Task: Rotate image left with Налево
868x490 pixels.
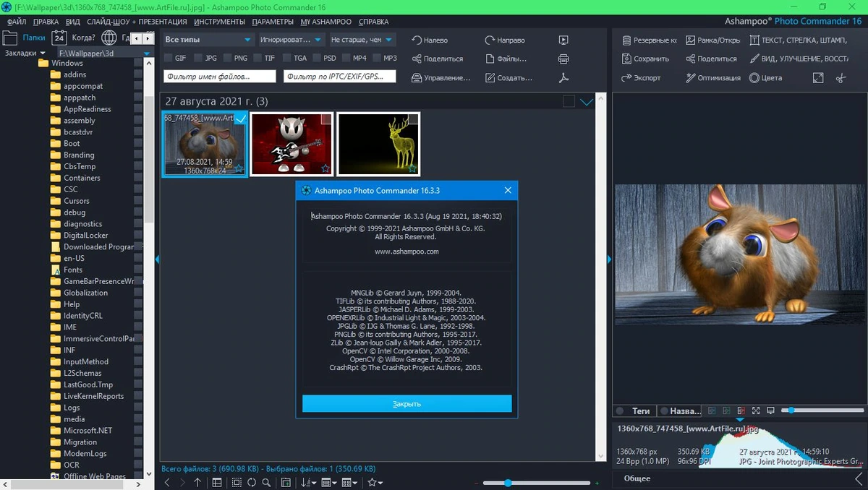Action: [x=430, y=40]
